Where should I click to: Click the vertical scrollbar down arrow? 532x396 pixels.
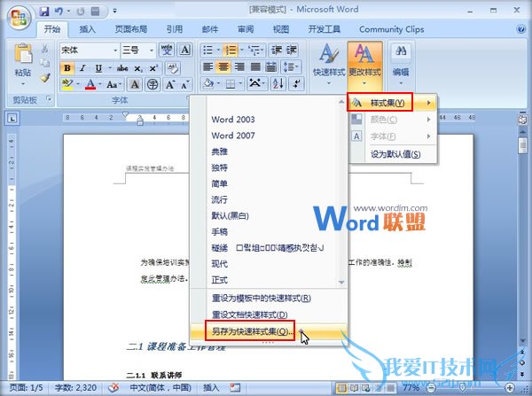(x=522, y=340)
